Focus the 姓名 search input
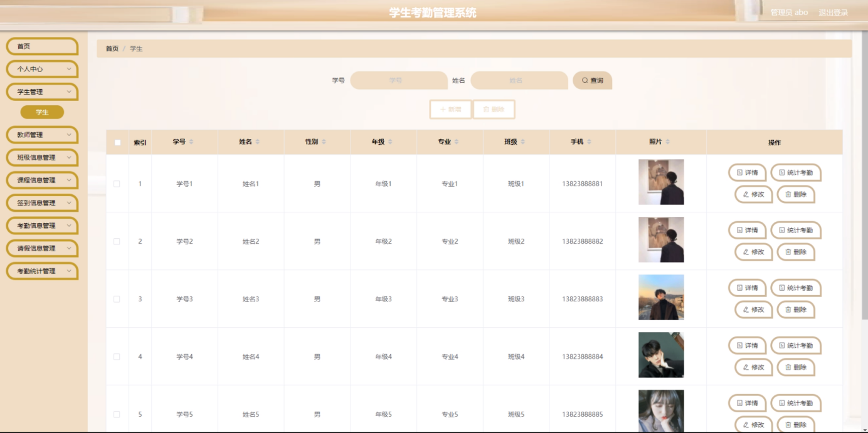This screenshot has height=433, width=868. (x=519, y=80)
